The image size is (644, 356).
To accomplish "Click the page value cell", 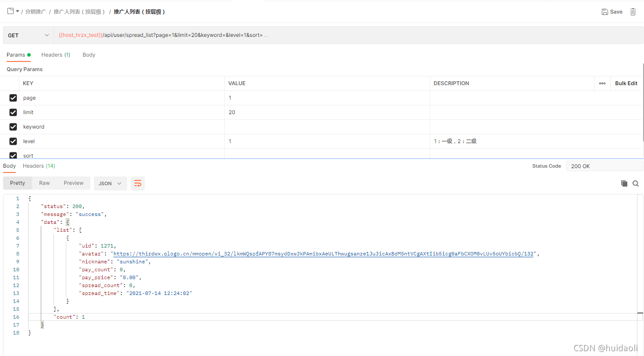I will point(327,98).
